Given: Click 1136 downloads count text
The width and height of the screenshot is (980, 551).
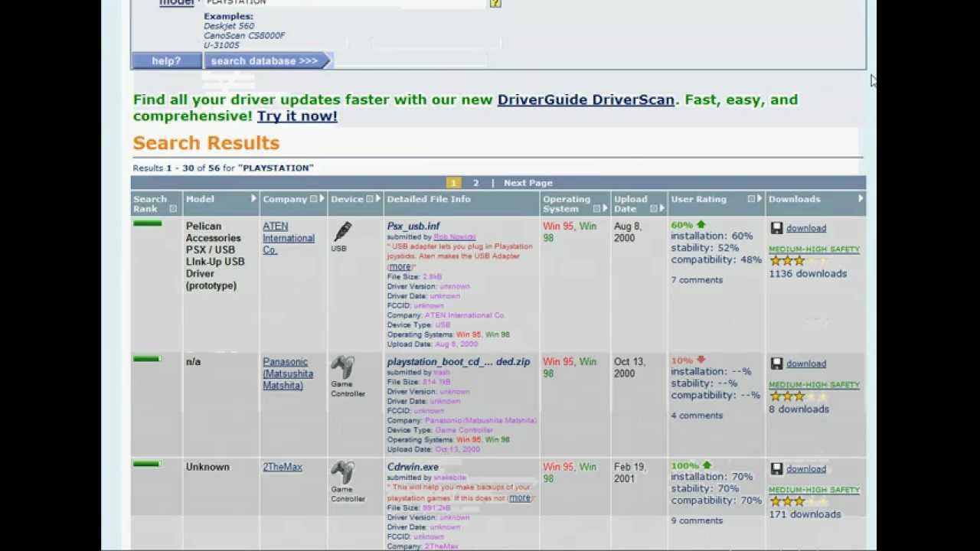Looking at the screenshot, I should pos(808,274).
